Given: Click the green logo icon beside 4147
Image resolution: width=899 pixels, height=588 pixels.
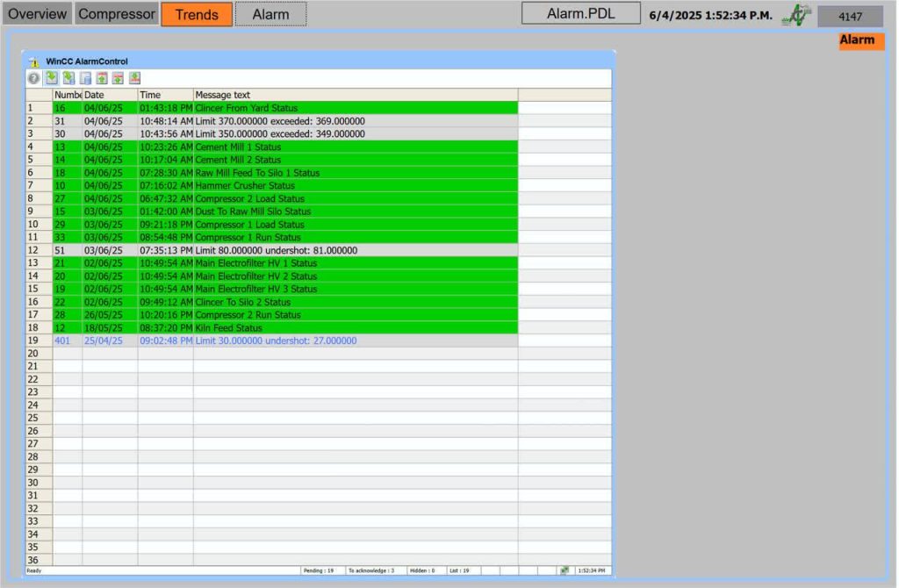Looking at the screenshot, I should pos(795,15).
